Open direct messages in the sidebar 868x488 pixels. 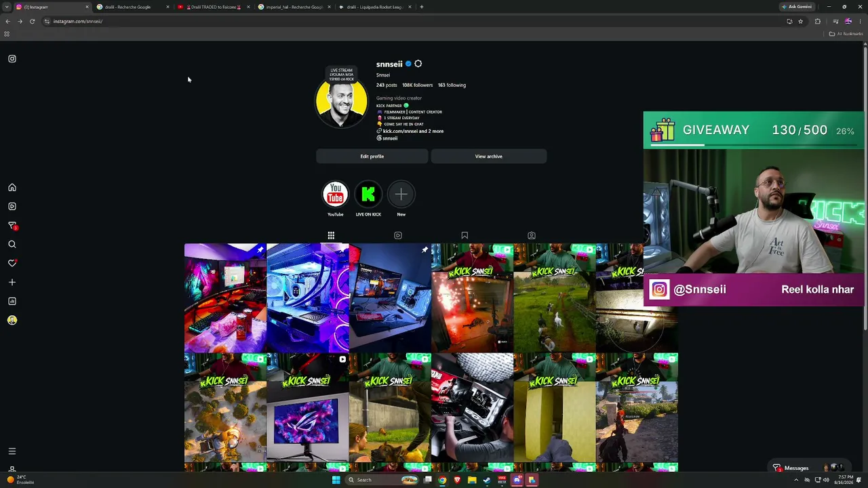12,226
